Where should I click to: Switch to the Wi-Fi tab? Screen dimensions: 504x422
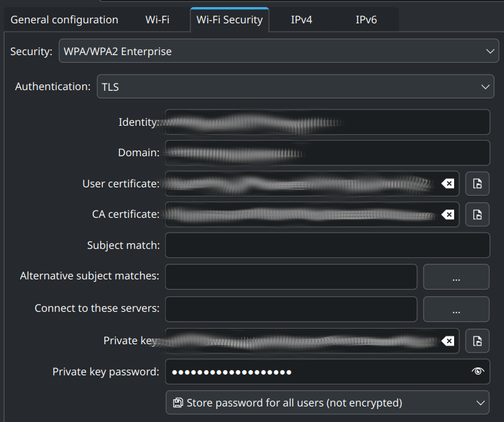pos(157,19)
